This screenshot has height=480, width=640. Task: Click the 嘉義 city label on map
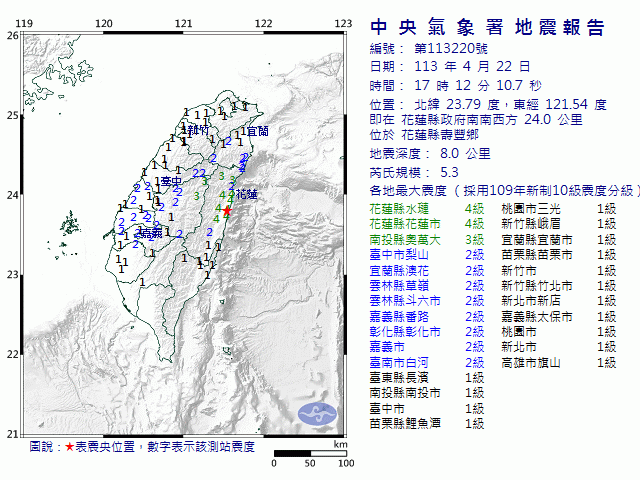[x=150, y=232]
